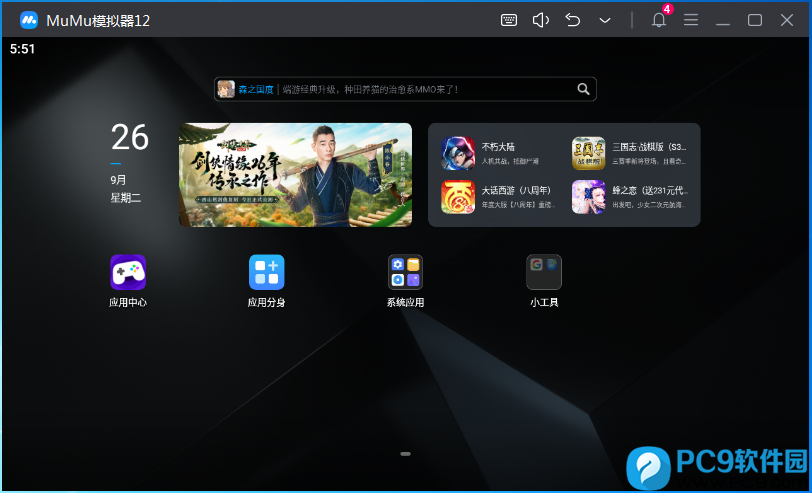Click the 大话西游（八周年）title text

click(x=516, y=191)
